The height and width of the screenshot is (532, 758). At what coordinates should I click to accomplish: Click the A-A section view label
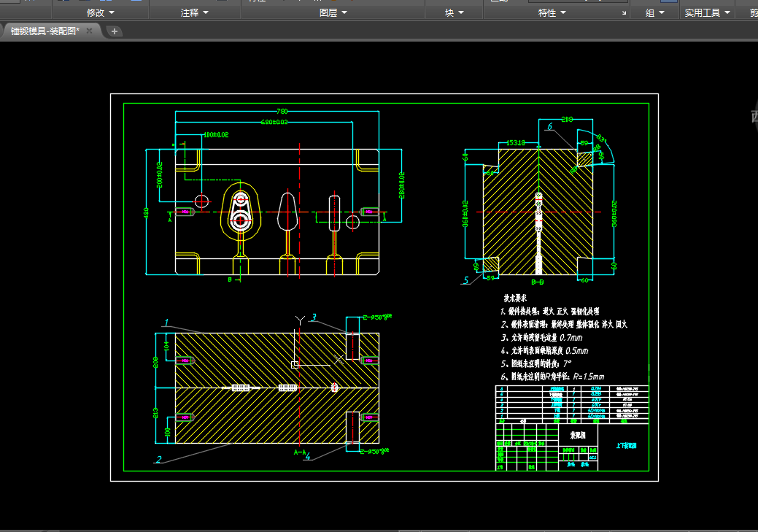tap(300, 452)
